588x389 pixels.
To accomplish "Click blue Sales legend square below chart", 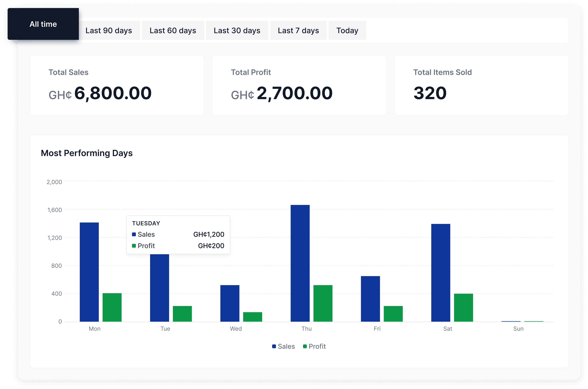I will tap(274, 346).
